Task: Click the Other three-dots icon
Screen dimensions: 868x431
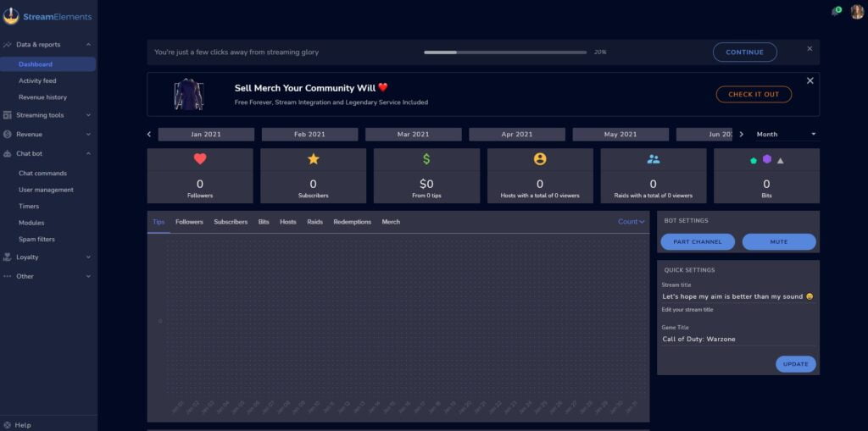Action: pyautogui.click(x=7, y=276)
